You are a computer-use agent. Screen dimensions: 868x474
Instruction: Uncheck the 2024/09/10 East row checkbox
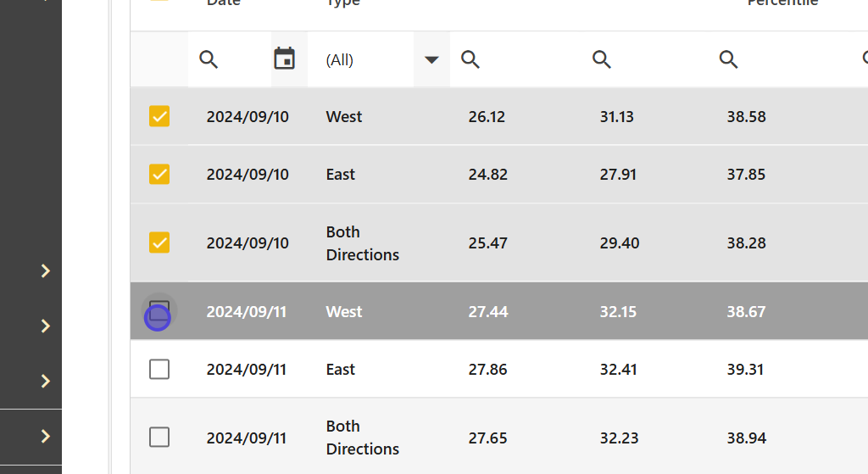coord(159,175)
